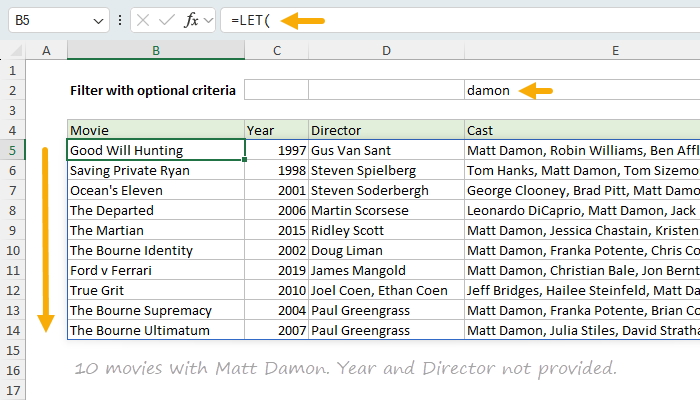Click into the formula bar showing =LET(

point(460,20)
